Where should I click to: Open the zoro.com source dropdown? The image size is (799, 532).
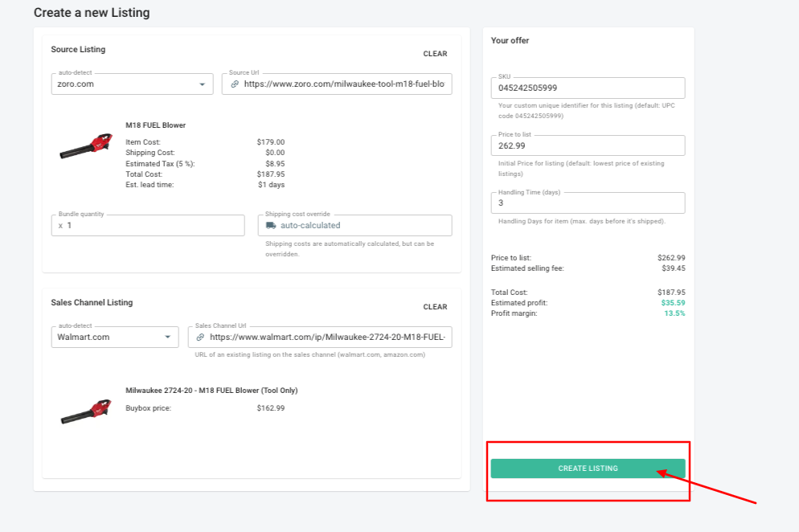point(202,84)
